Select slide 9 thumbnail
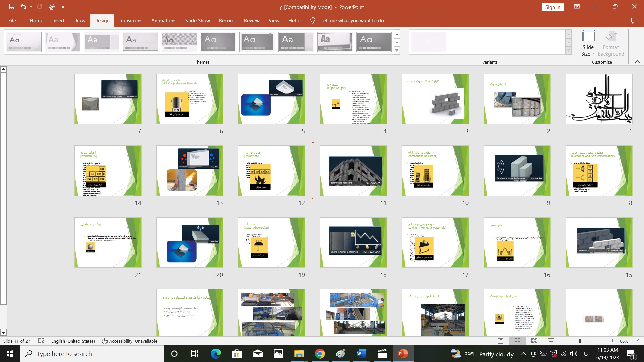Screen dimensions: 644x362 pos(517,171)
